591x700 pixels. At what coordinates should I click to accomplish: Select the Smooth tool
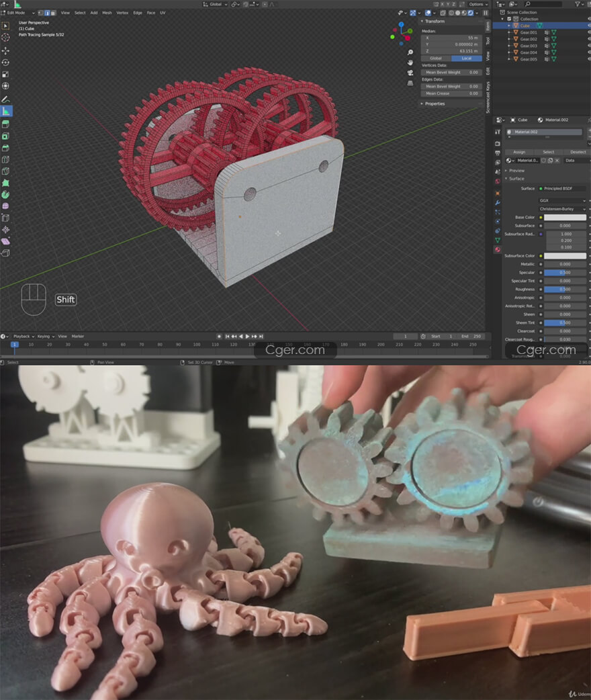point(6,206)
